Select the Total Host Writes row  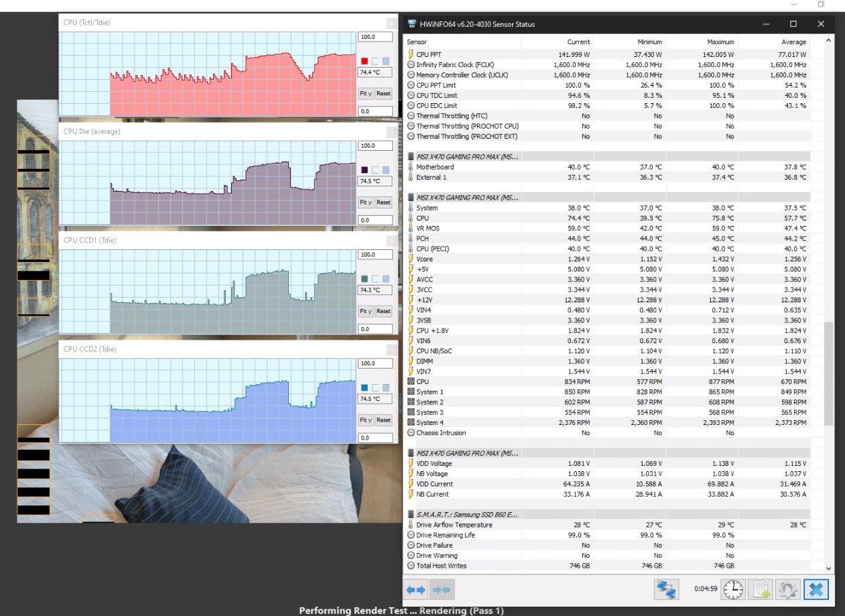coord(607,566)
